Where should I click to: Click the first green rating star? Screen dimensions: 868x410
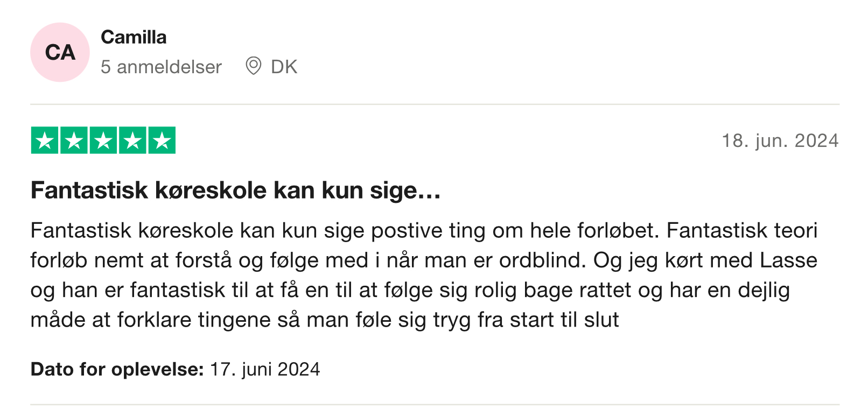coord(45,140)
